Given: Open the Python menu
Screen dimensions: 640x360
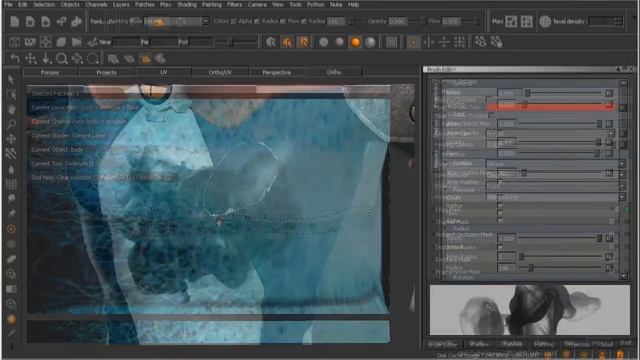Looking at the screenshot, I should pos(316,4).
